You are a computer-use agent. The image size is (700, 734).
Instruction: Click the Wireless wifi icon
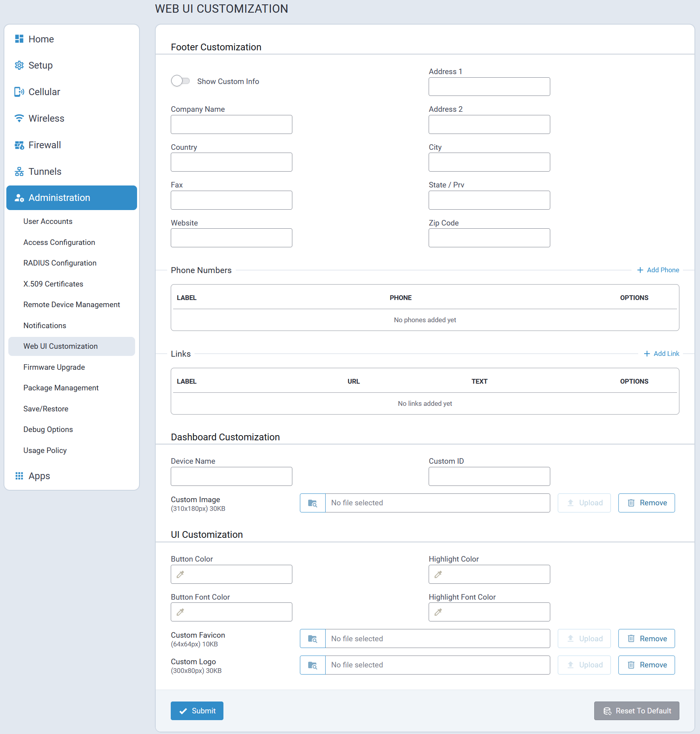19,119
